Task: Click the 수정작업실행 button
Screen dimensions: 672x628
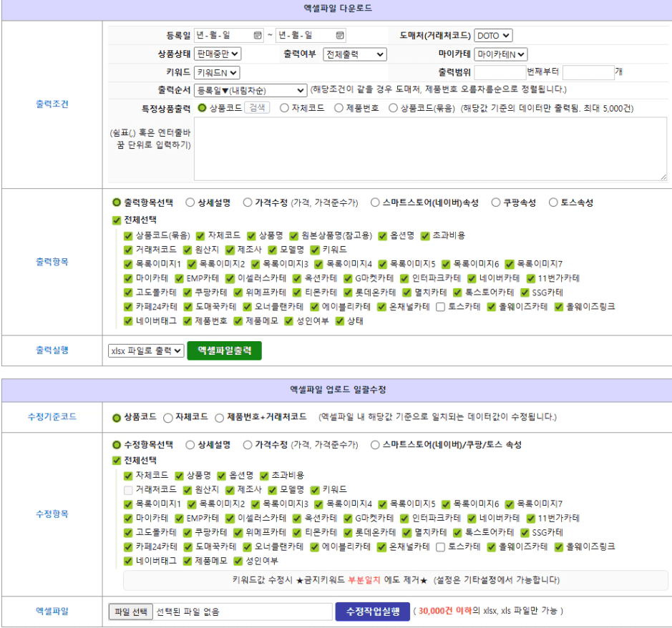Action: (372, 612)
